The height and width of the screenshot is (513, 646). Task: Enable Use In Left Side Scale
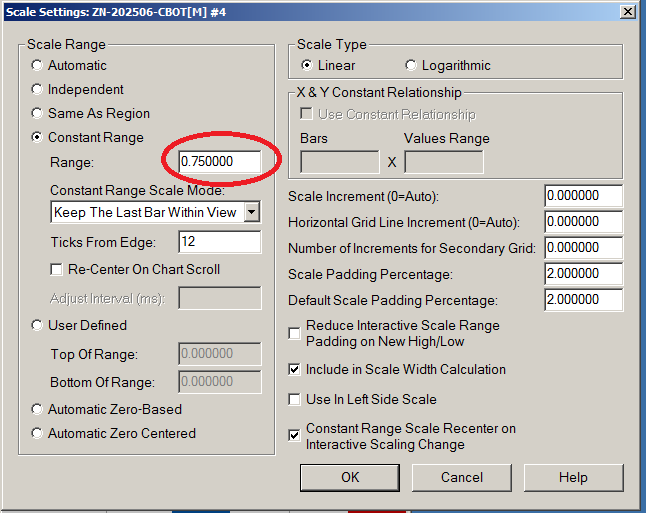[295, 399]
